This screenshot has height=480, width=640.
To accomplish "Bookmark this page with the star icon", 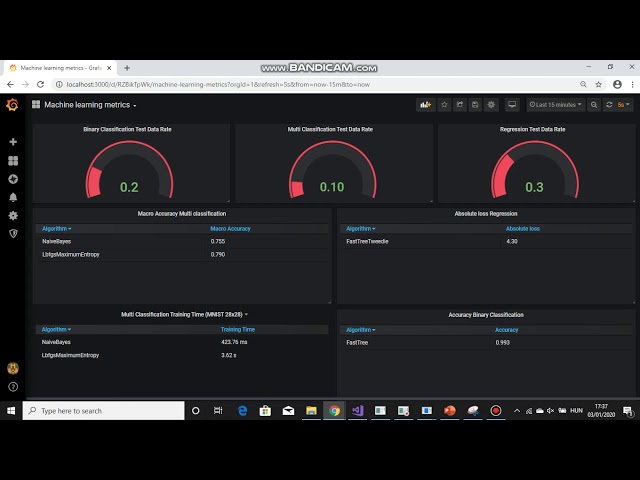I will tap(598, 84).
